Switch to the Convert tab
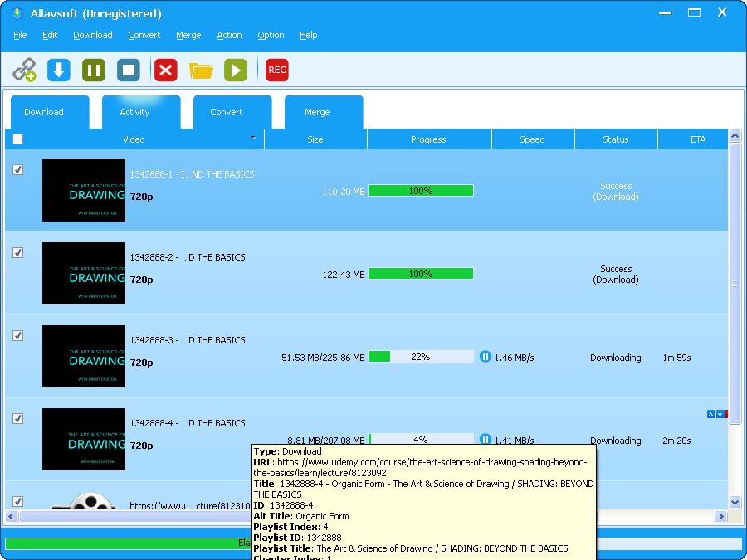747x560 pixels. tap(232, 112)
